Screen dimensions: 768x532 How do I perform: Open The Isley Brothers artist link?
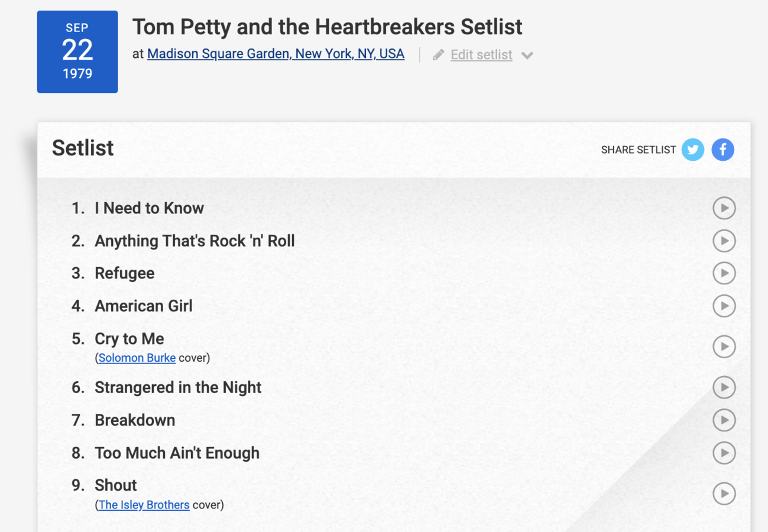tap(144, 505)
